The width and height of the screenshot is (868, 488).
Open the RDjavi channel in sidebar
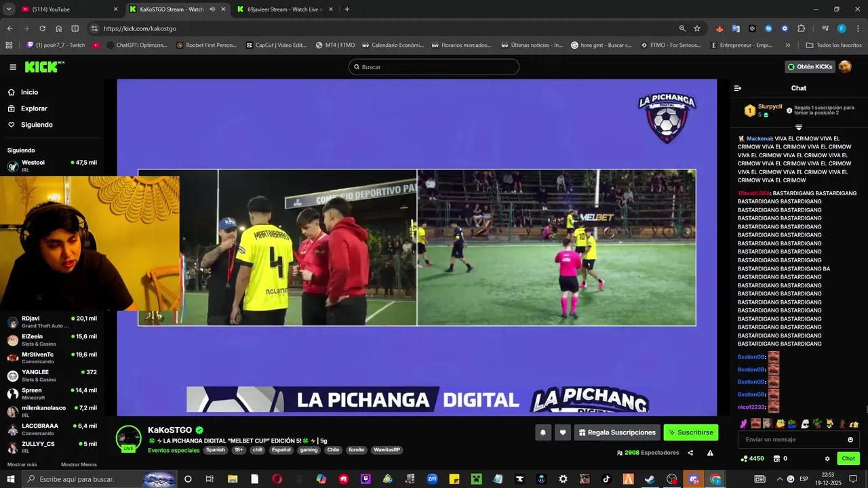pos(52,321)
